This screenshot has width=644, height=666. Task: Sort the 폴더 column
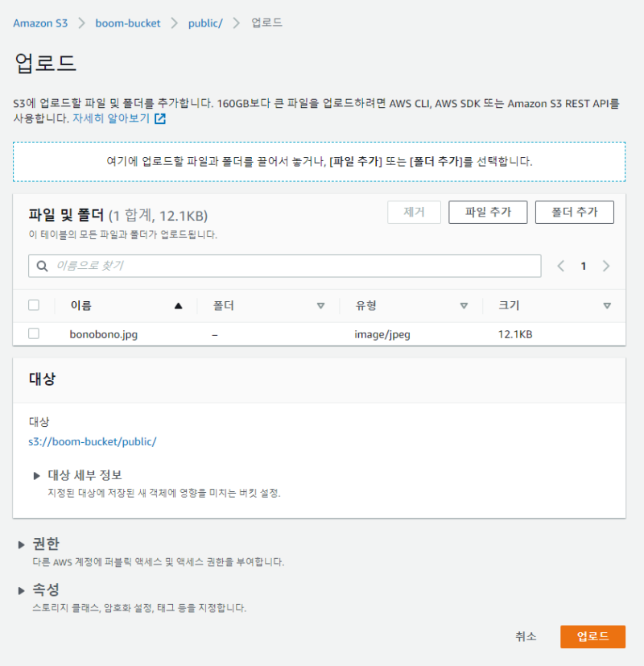click(x=320, y=306)
